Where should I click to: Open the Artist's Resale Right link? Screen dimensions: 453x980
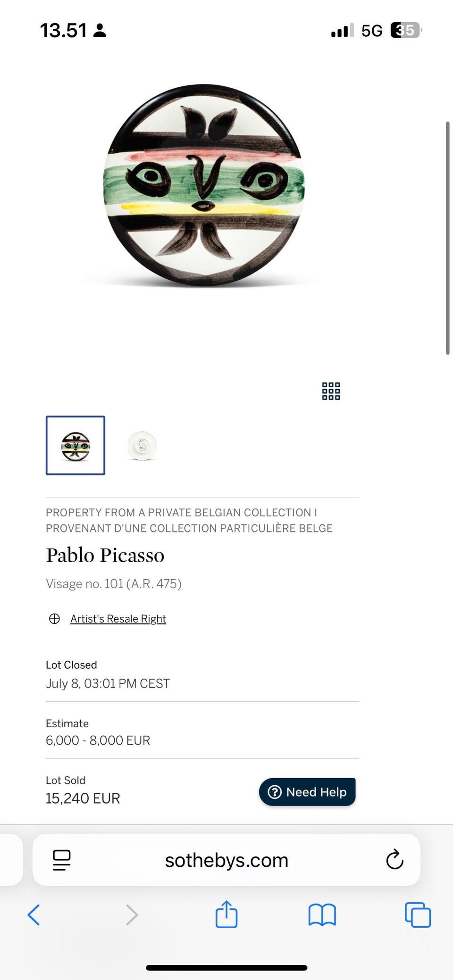(x=118, y=619)
